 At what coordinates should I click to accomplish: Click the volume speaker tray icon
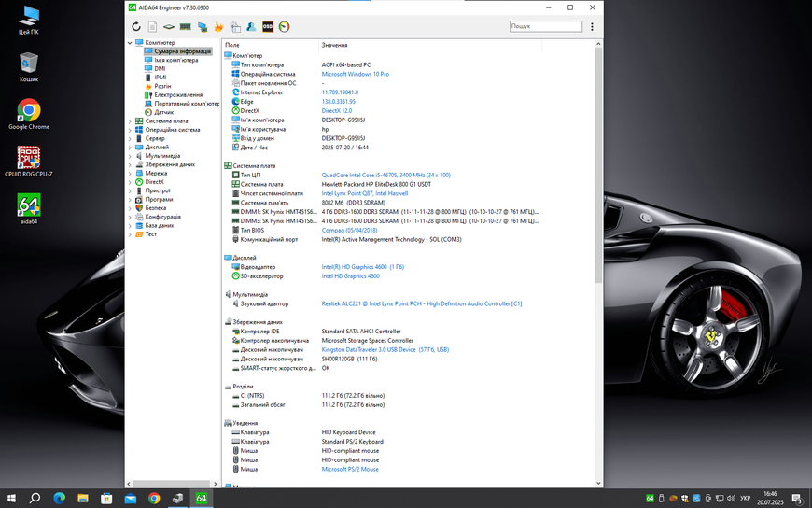(x=731, y=498)
